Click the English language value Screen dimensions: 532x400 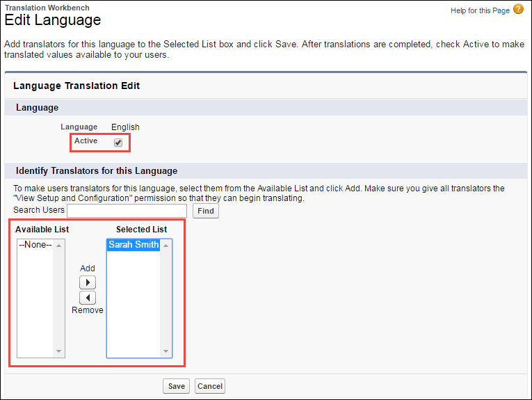pos(125,127)
